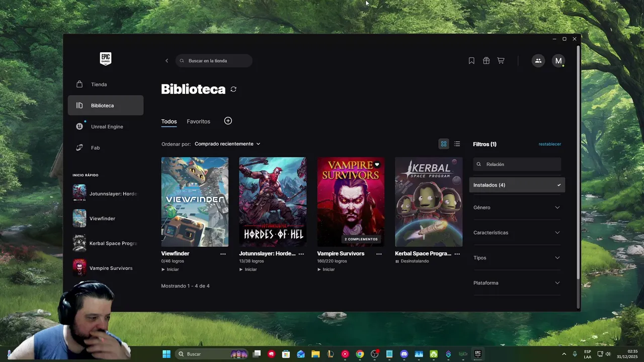Image resolution: width=644 pixels, height=362 pixels.
Task: Switch to list view
Action: point(457,144)
